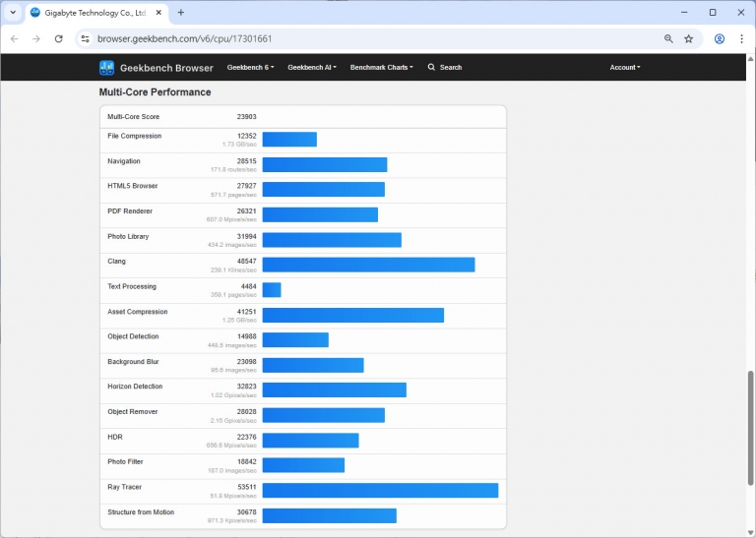This screenshot has width=756, height=538.
Task: Expand the Geekbench AI dropdown menu
Action: [x=311, y=68]
